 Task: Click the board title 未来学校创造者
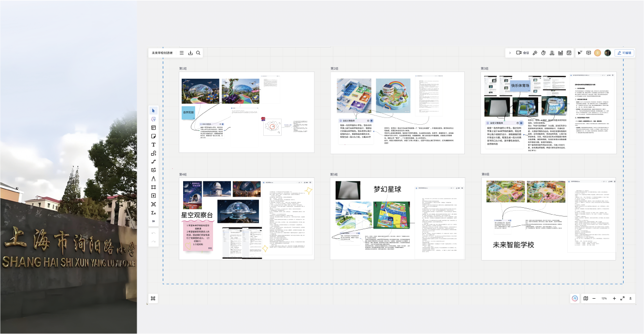pyautogui.click(x=162, y=53)
